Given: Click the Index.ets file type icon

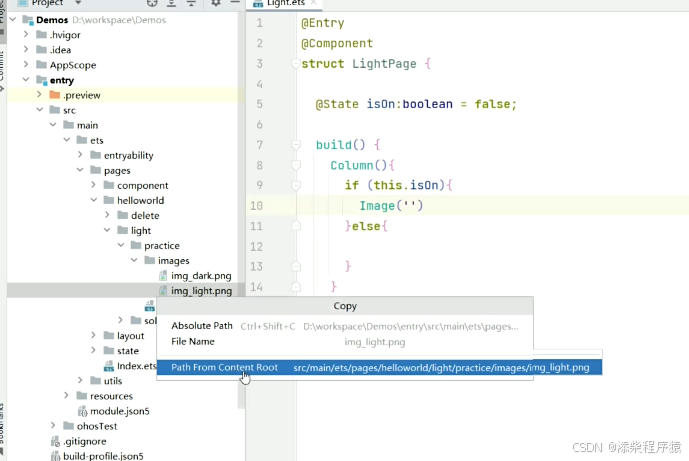Looking at the screenshot, I should click(x=109, y=366).
